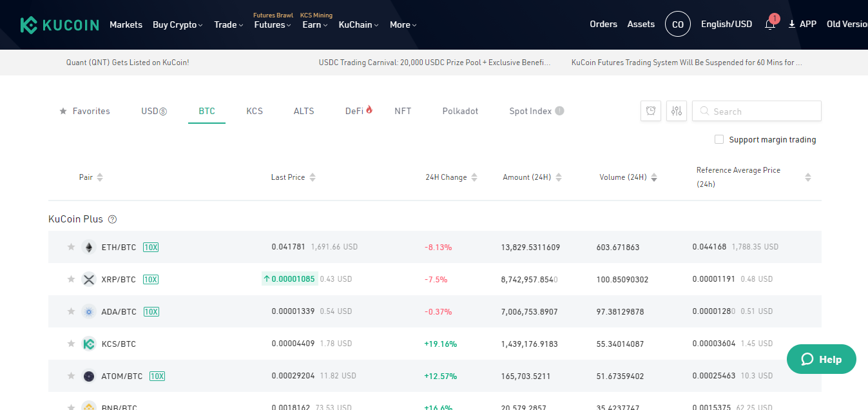Click the green Help chat button
The image size is (868, 410).
822,359
